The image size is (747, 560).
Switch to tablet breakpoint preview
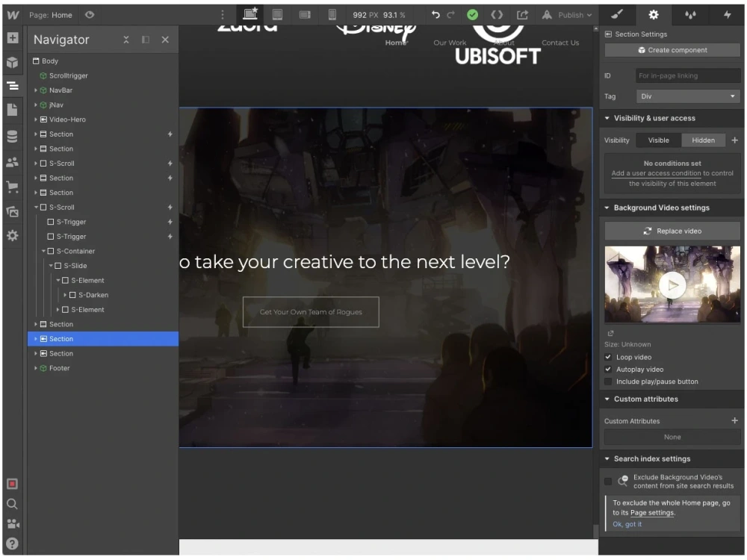coord(277,14)
